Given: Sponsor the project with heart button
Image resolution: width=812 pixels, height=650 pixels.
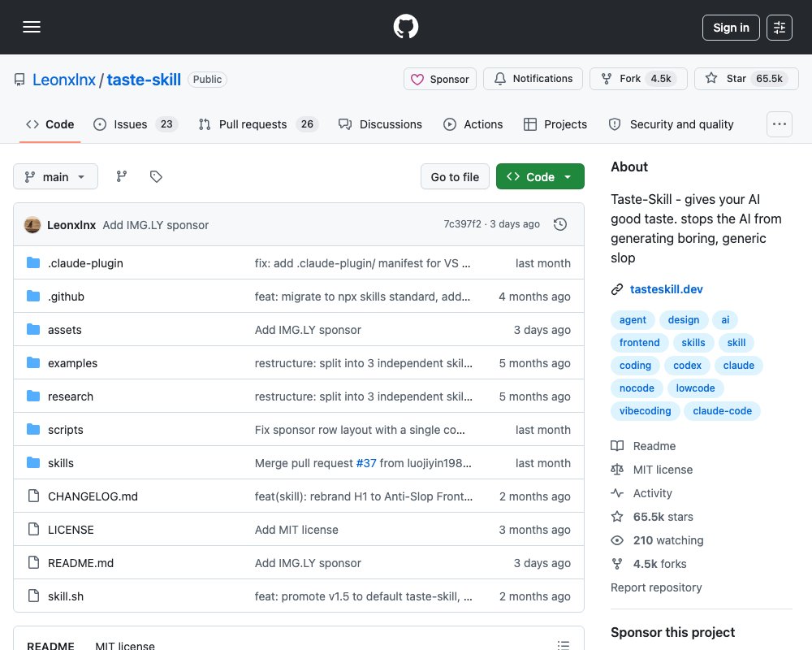Looking at the screenshot, I should tap(440, 79).
